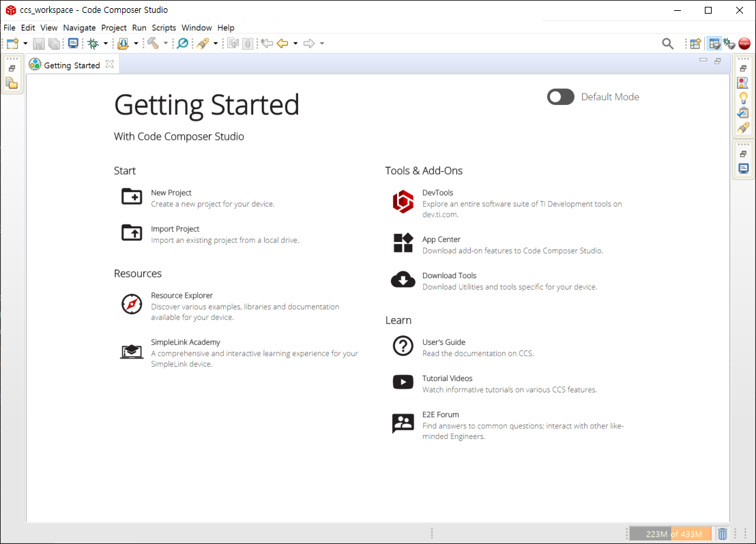Viewport: 756px width, 544px height.
Task: Open the Forward history dropdown arrow
Action: pos(322,44)
